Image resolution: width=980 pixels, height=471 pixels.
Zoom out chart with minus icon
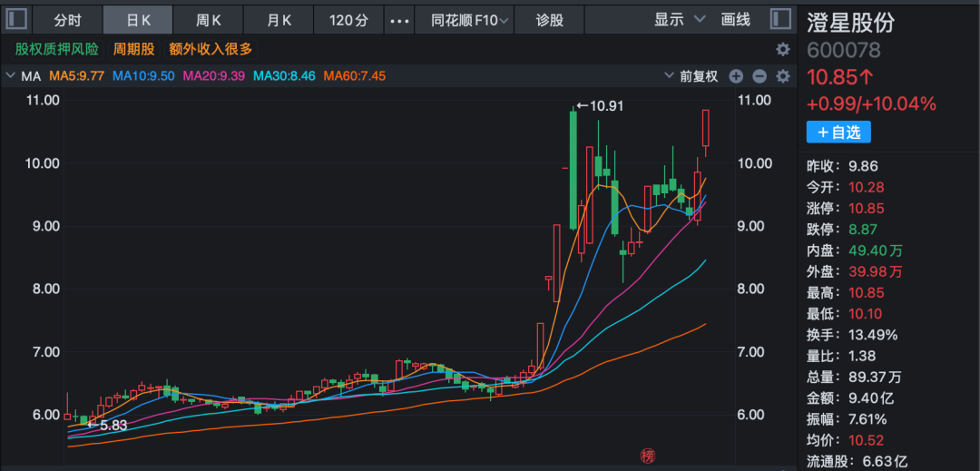pyautogui.click(x=759, y=76)
